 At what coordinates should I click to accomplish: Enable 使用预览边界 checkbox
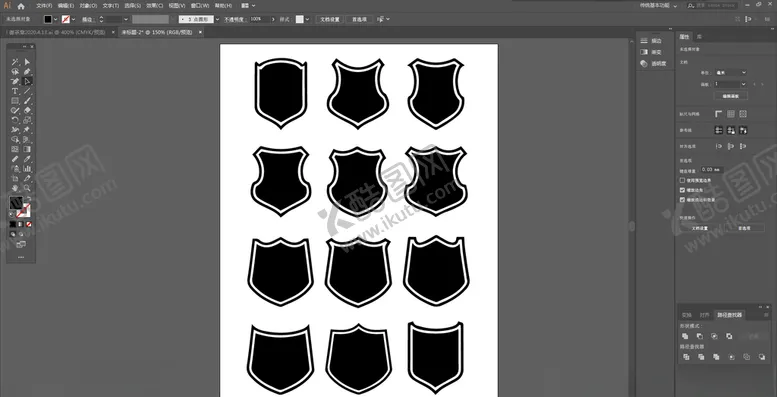click(x=682, y=180)
